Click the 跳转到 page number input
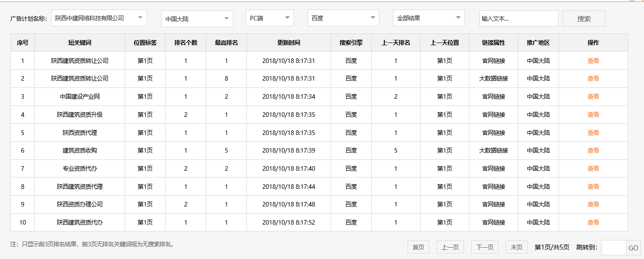Viewport: 644px width, 259px height. pos(614,248)
